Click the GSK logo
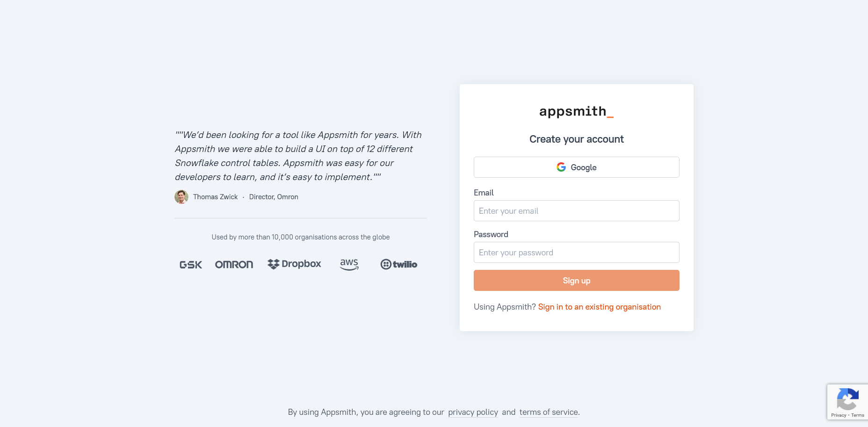Screen dimensions: 868x427 click(x=191, y=265)
